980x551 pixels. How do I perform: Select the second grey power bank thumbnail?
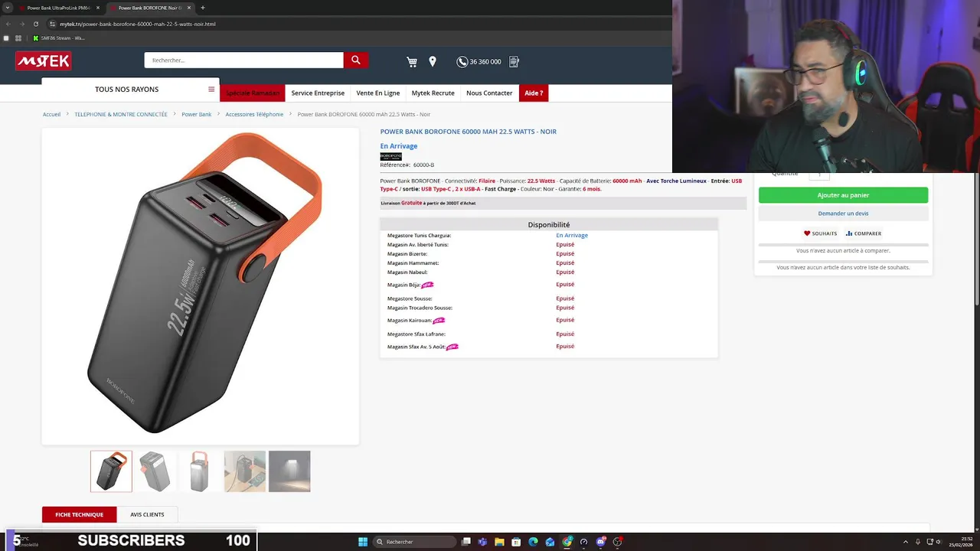(x=155, y=471)
